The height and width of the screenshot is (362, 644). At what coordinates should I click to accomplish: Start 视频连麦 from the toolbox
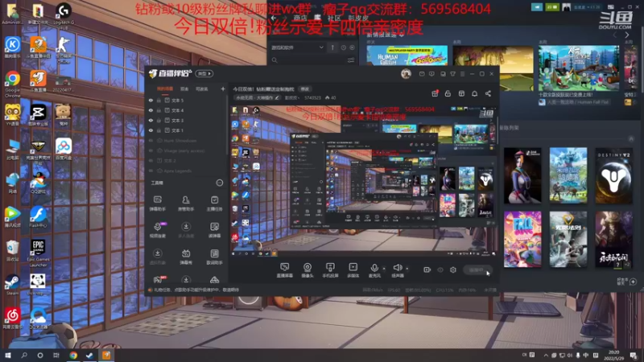point(157,230)
